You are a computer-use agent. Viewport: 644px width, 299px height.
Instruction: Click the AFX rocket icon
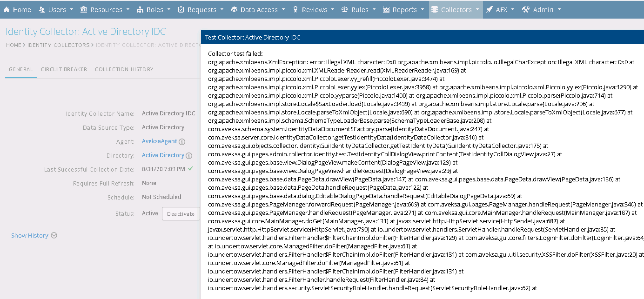[x=489, y=10]
